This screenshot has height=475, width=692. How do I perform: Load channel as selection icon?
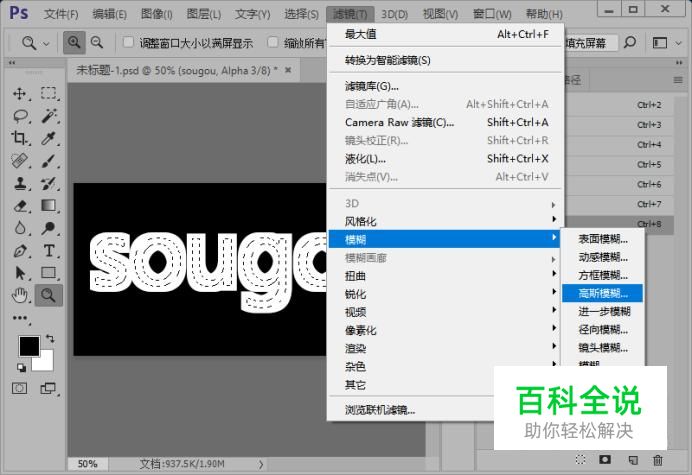[580, 460]
